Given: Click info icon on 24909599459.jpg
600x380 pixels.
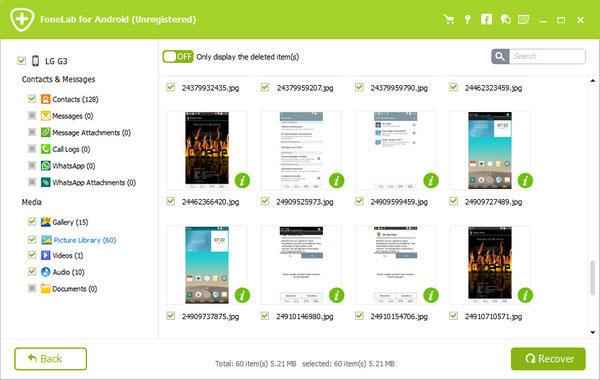Looking at the screenshot, I should tap(431, 181).
